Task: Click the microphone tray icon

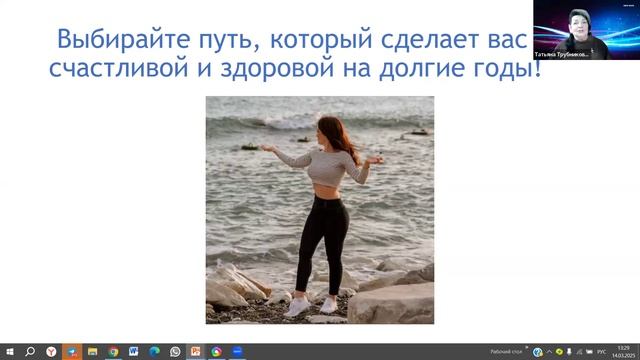Action: [569, 351]
